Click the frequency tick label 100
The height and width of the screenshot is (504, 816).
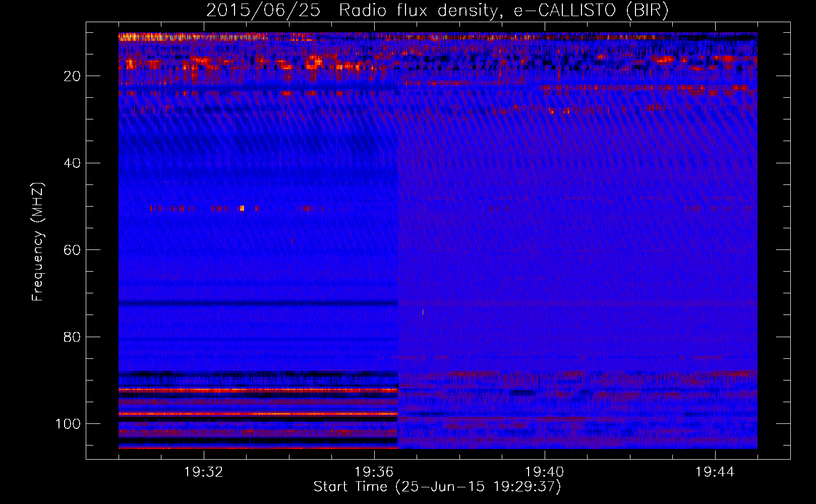coord(68,424)
